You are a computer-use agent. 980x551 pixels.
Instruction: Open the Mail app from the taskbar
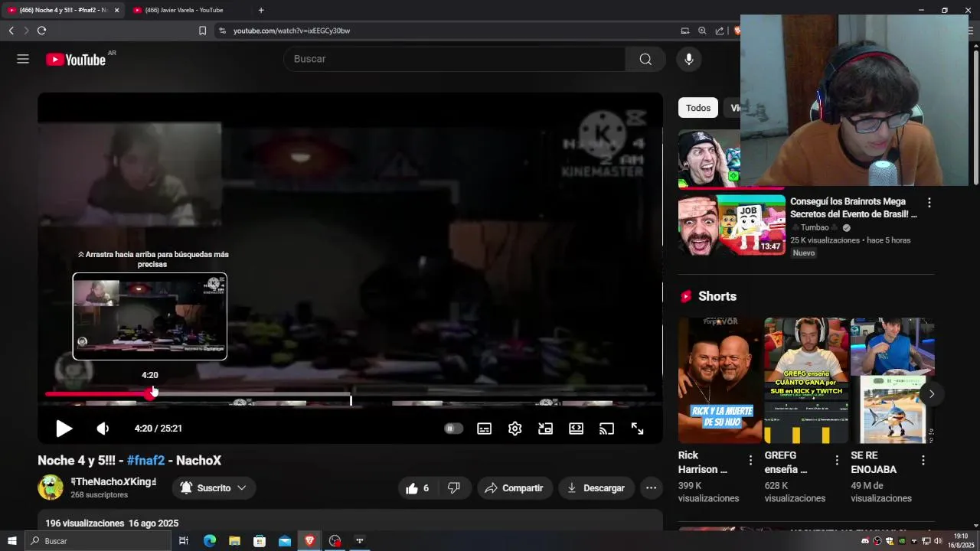click(x=285, y=541)
